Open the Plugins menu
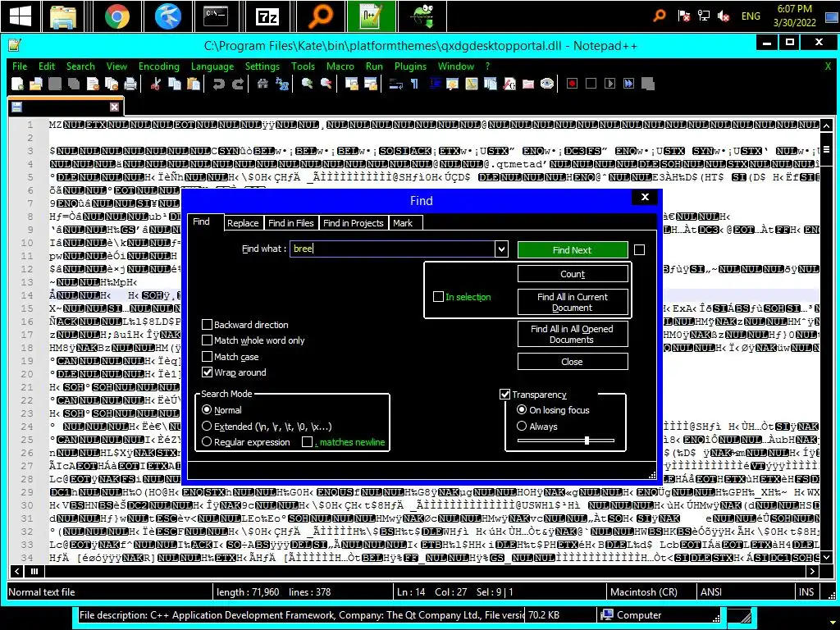This screenshot has width=840, height=630. pos(410,66)
